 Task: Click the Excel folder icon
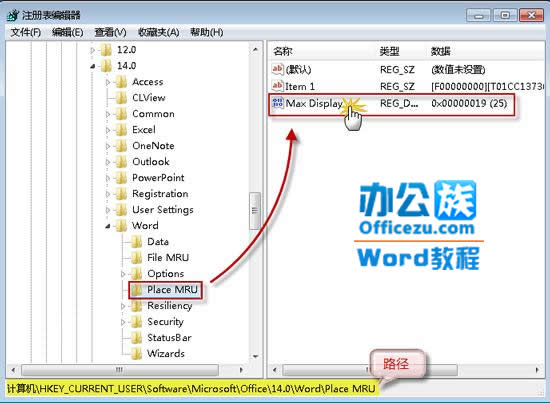[121, 130]
